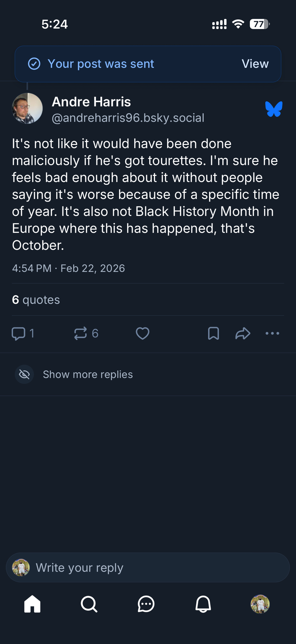Open the Notifications bell tab

click(x=203, y=604)
